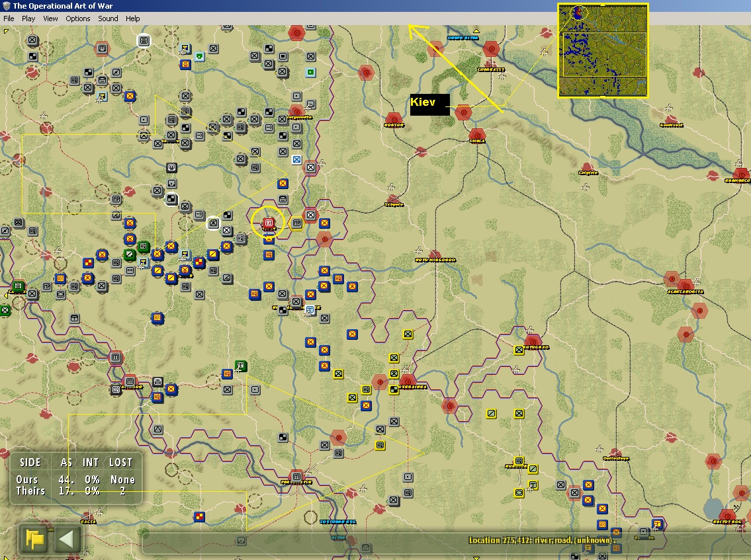Click the "17." air strength value
The height and width of the screenshot is (560, 751).
click(x=67, y=491)
